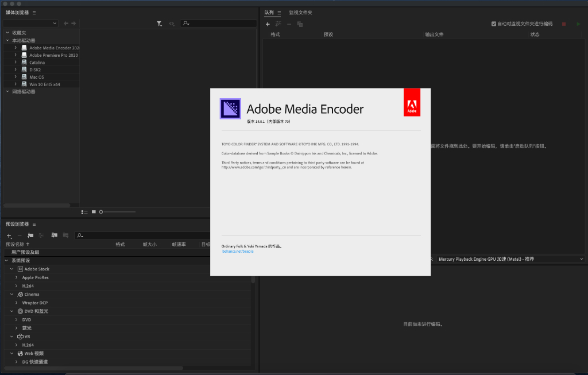Click the create new preset group icon
588x375 pixels.
tap(30, 235)
